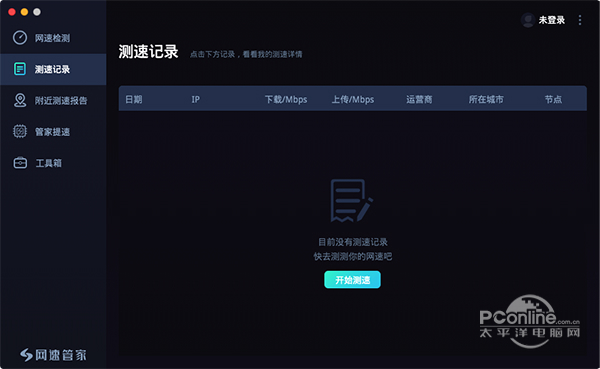The width and height of the screenshot is (600, 369).
Task: Click the 开始测速 button
Action: [x=352, y=280]
